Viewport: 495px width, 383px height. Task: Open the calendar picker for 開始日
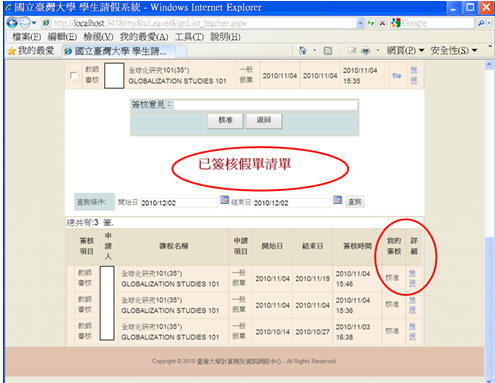pyautogui.click(x=224, y=200)
